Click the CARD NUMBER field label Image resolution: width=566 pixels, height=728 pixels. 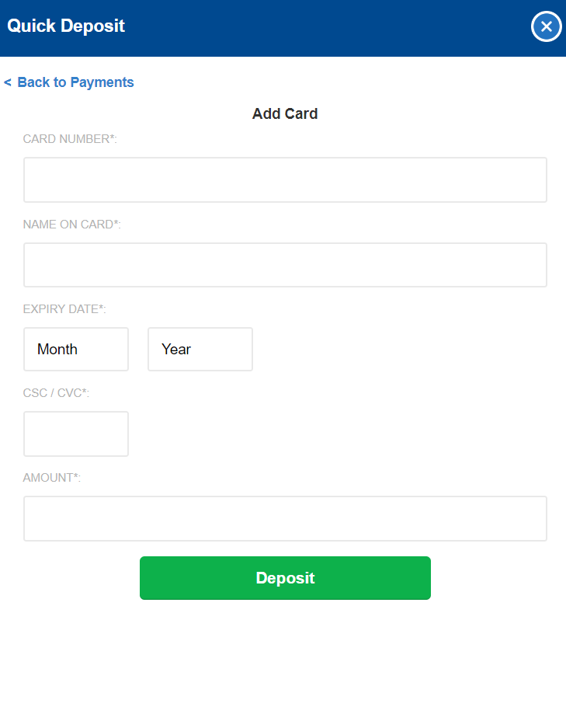click(70, 139)
